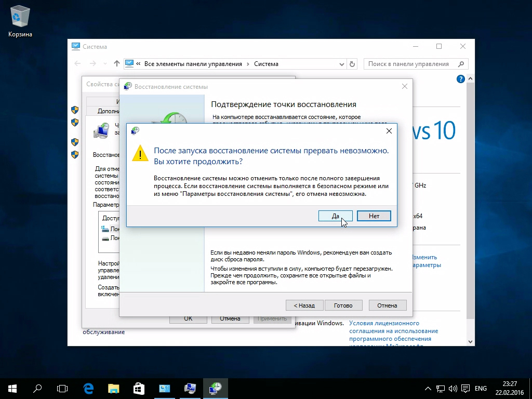Click the fourth shield link in sidebar
Viewport: 532px width, 399px height.
(x=75, y=154)
